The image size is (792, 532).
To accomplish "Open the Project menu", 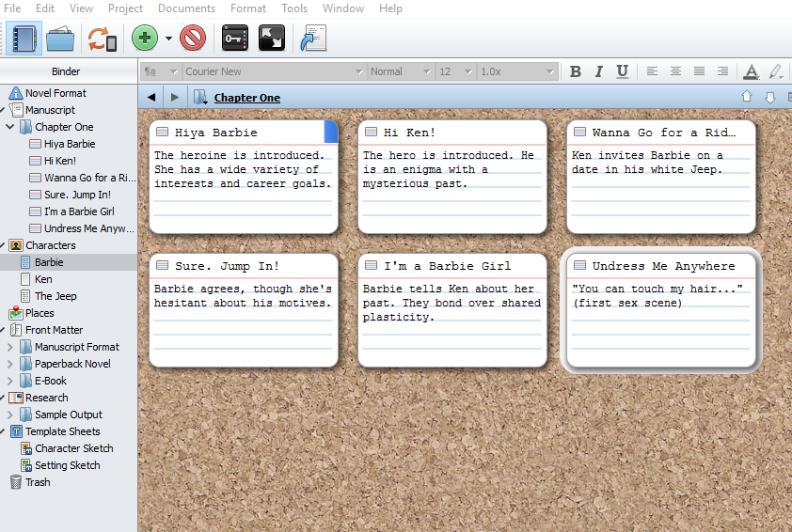I will [125, 8].
